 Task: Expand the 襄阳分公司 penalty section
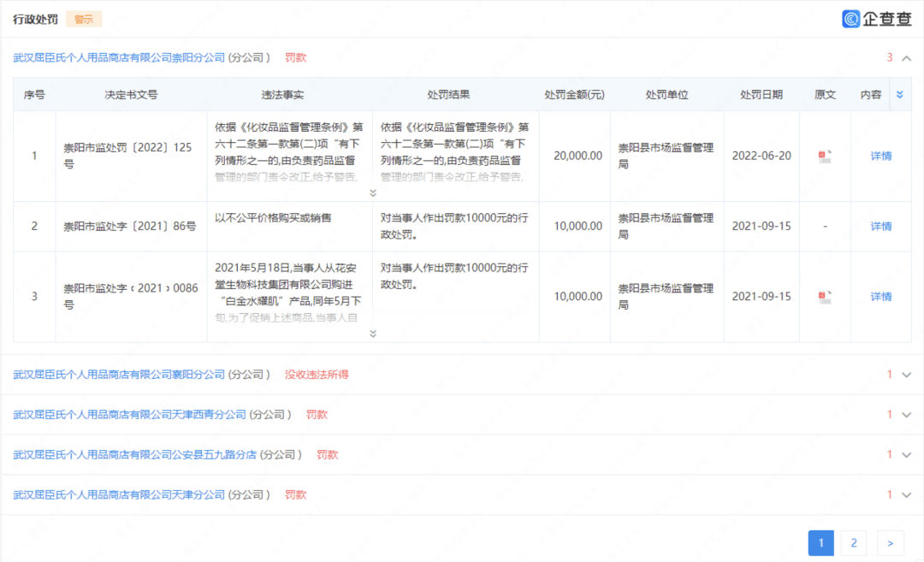point(907,375)
